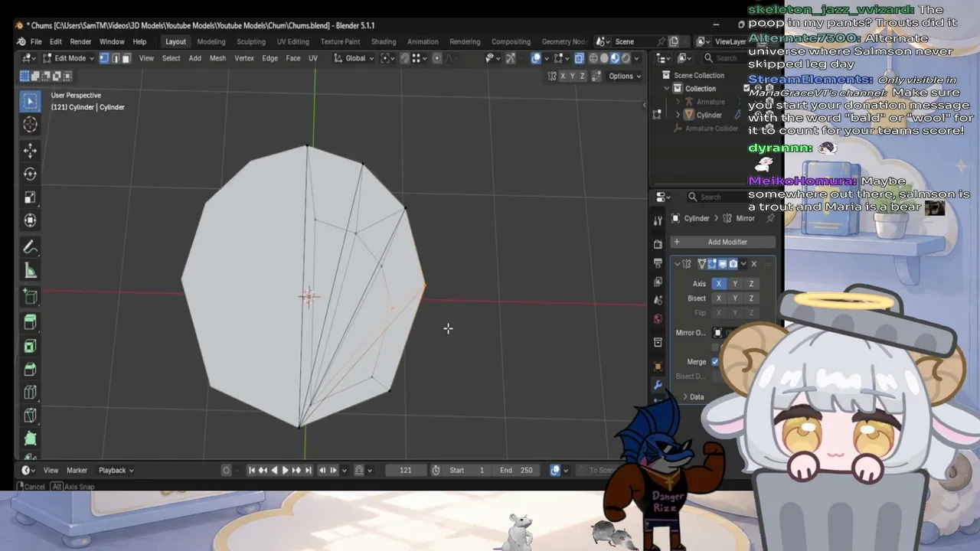Toggle Mirror Bisect Y axis
980x551 pixels.
735,298
